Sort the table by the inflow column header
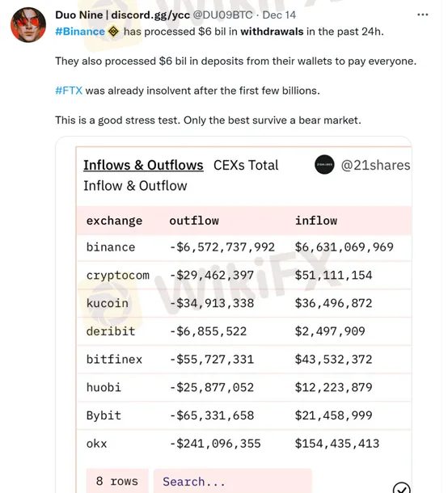 (x=316, y=221)
